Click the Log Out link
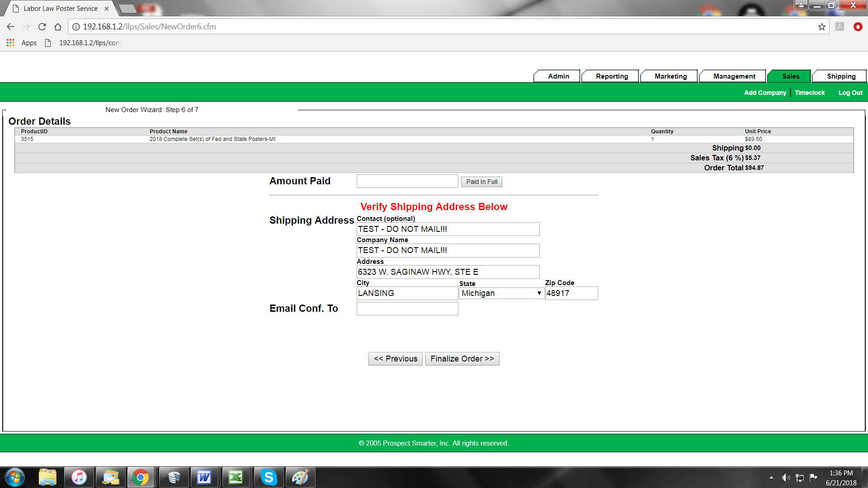 [850, 93]
